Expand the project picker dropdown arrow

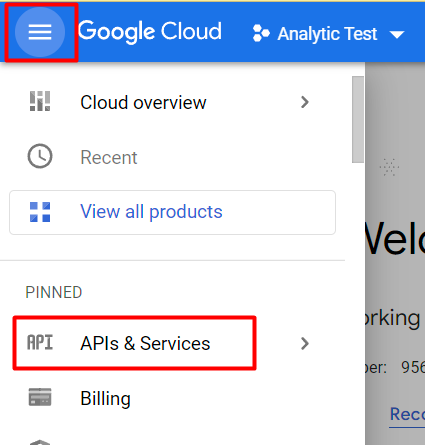tap(397, 34)
